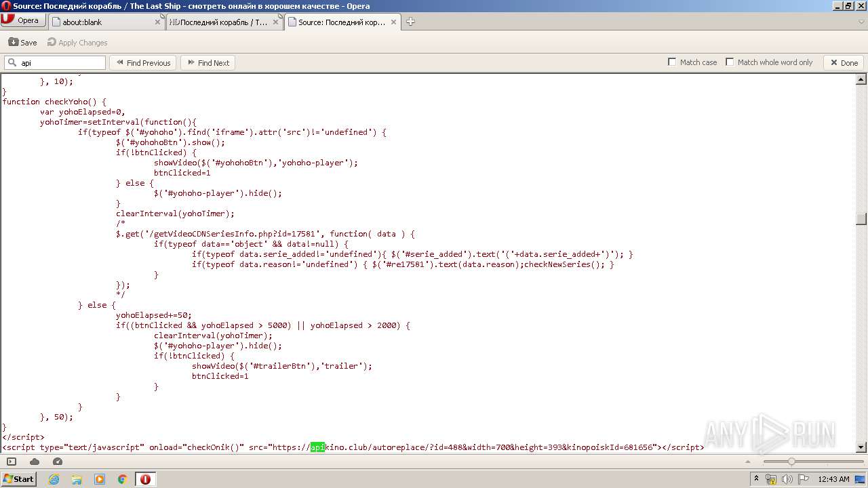Switch to the about:blank tab
The image size is (868, 488).
tap(105, 22)
